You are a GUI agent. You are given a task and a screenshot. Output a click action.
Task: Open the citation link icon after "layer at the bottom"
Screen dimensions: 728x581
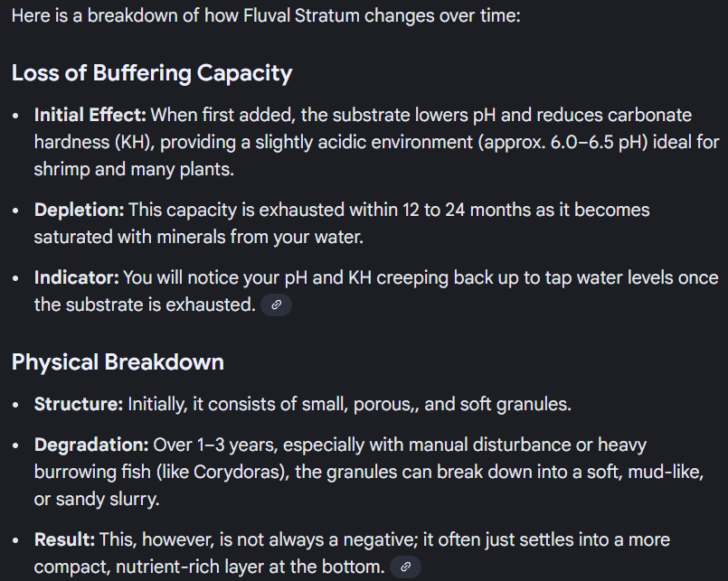pyautogui.click(x=406, y=567)
